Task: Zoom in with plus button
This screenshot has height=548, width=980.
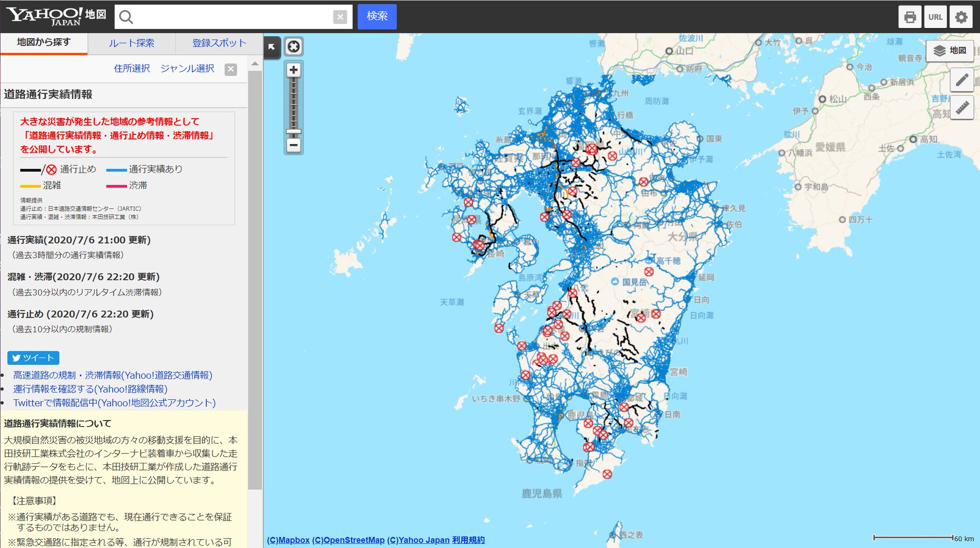Action: pyautogui.click(x=294, y=70)
